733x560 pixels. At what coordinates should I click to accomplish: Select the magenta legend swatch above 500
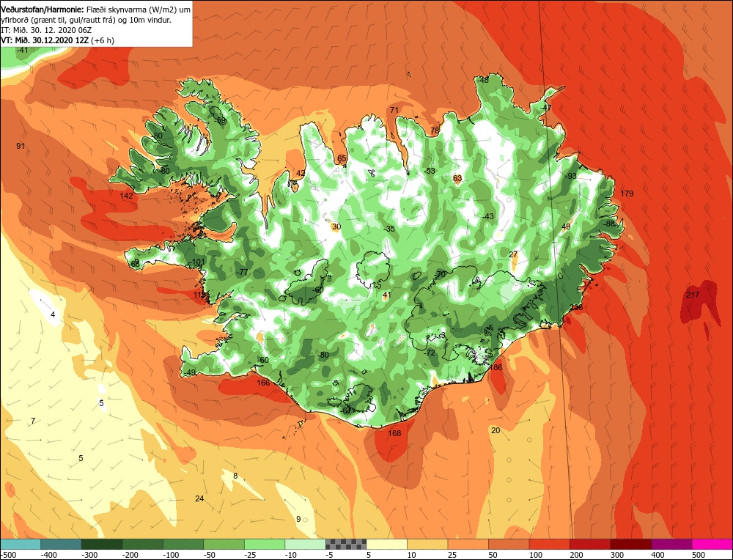point(712,544)
